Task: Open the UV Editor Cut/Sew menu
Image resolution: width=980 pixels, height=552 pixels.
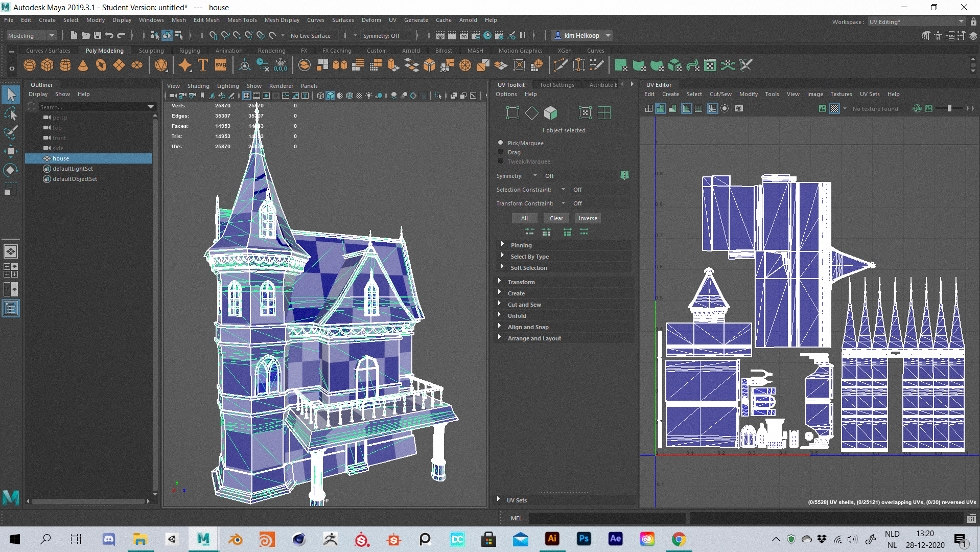Action: (x=720, y=94)
